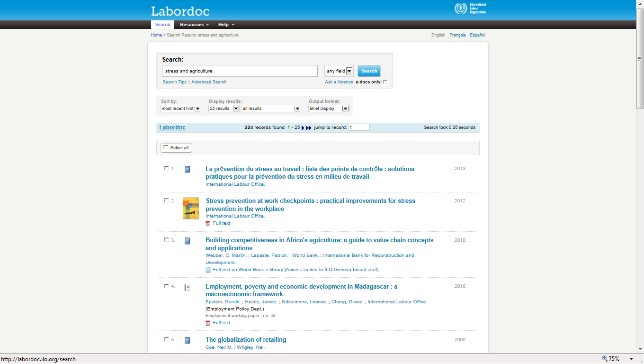Click document icon for Madagascar result

click(x=187, y=287)
